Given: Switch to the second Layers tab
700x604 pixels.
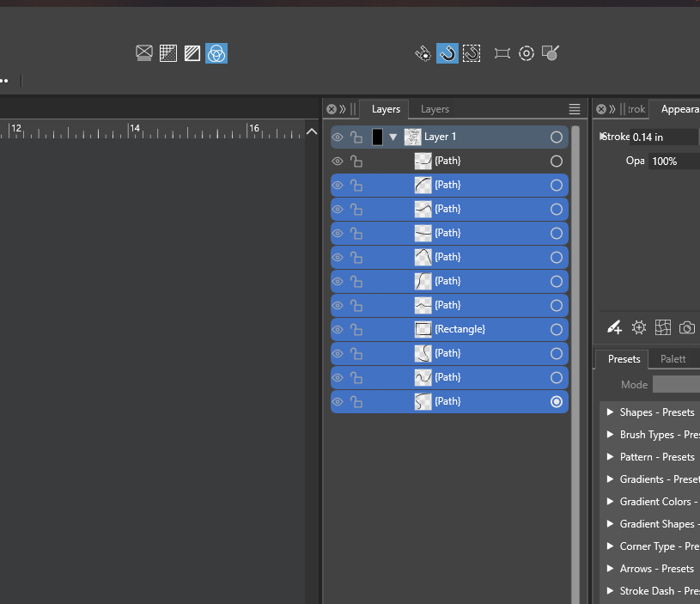Looking at the screenshot, I should [x=435, y=109].
